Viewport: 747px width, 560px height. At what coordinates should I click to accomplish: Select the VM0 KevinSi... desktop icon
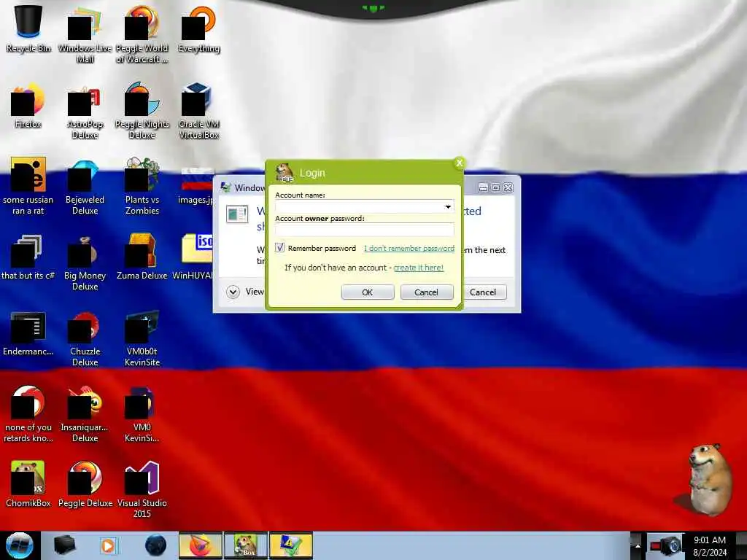pos(142,413)
